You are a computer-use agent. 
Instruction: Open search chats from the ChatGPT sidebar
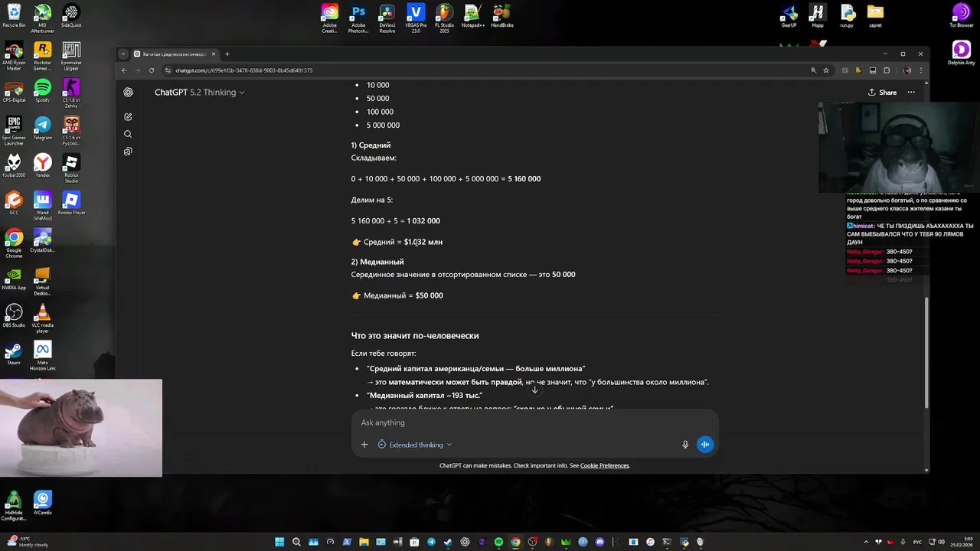coord(128,134)
